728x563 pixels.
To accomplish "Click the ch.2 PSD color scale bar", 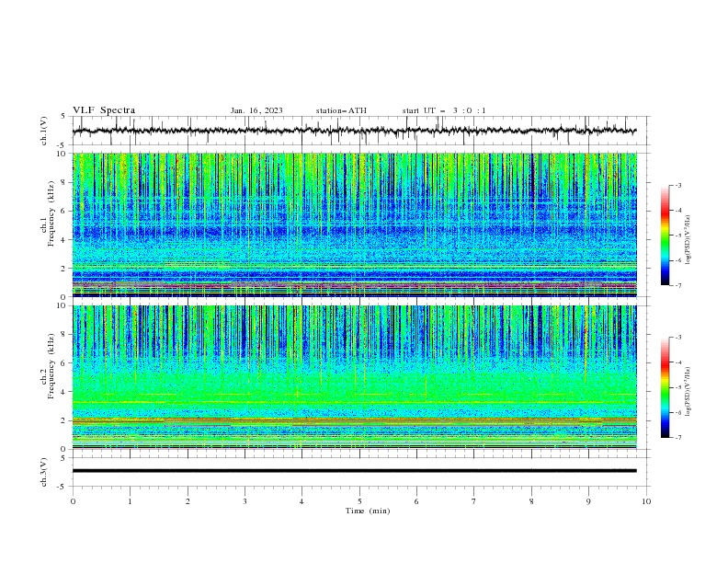I will 665,387.
